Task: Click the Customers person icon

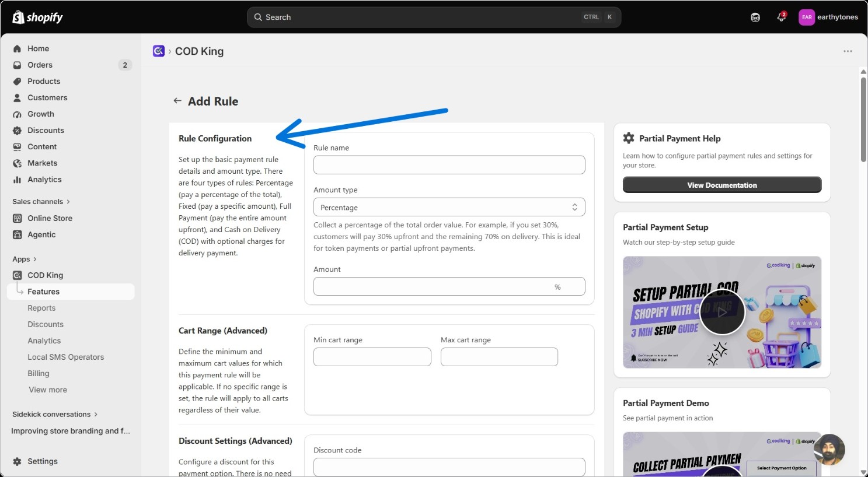Action: point(17,97)
